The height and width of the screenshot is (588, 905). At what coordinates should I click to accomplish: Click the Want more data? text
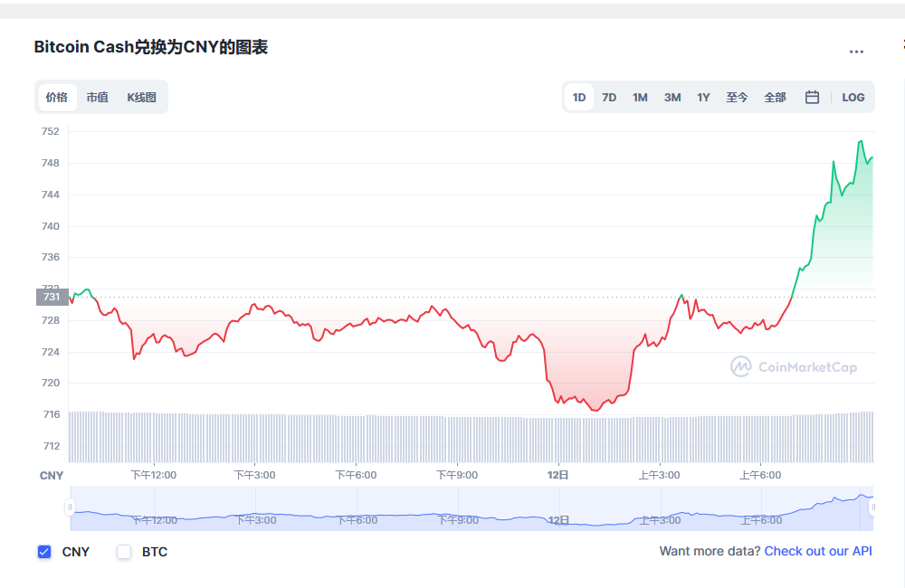click(710, 551)
